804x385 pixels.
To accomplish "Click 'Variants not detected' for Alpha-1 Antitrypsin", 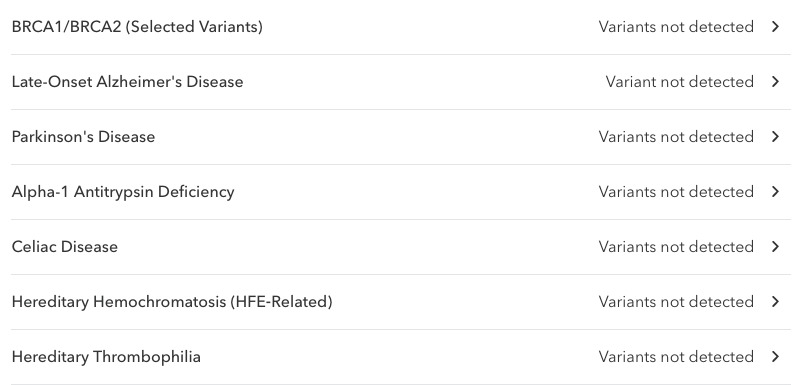I will pos(676,191).
